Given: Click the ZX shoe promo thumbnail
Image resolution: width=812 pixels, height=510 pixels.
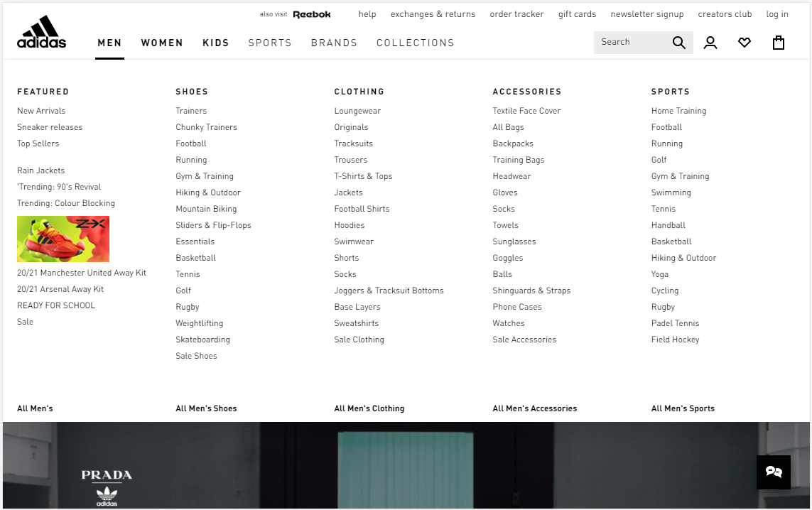Looking at the screenshot, I should click(x=63, y=239).
